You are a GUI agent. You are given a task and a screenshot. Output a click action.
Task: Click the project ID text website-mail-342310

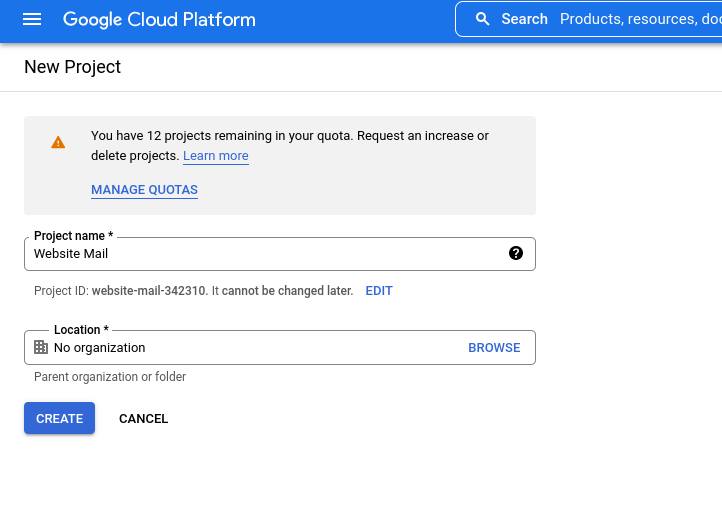(149, 291)
